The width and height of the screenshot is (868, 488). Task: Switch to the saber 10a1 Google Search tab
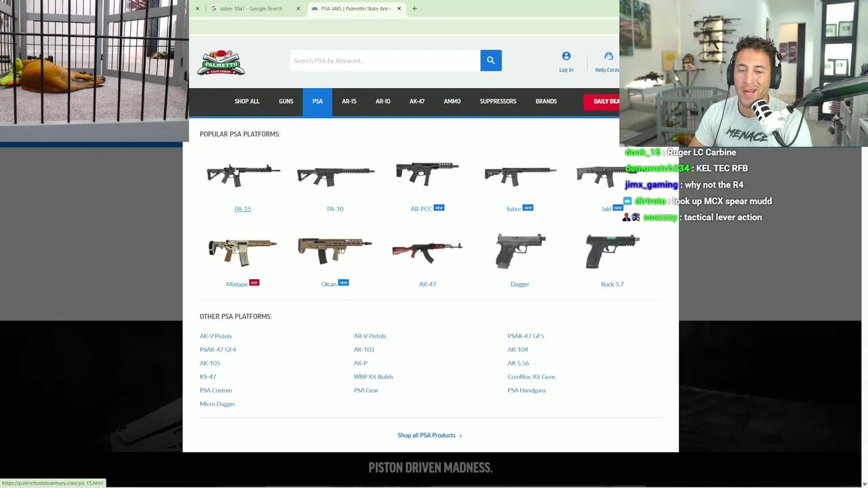click(251, 9)
